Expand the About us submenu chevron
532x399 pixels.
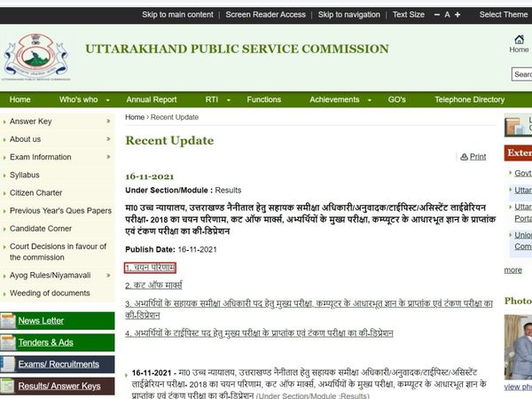tap(108, 139)
